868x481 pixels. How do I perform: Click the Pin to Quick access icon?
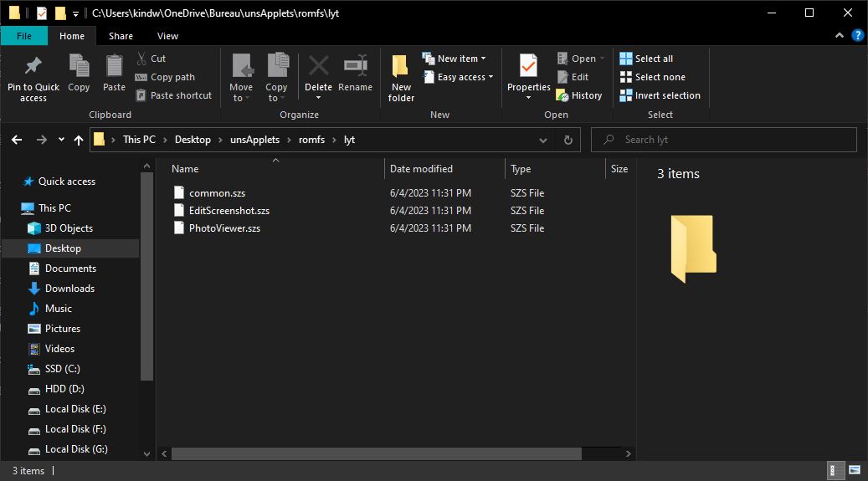pos(33,67)
